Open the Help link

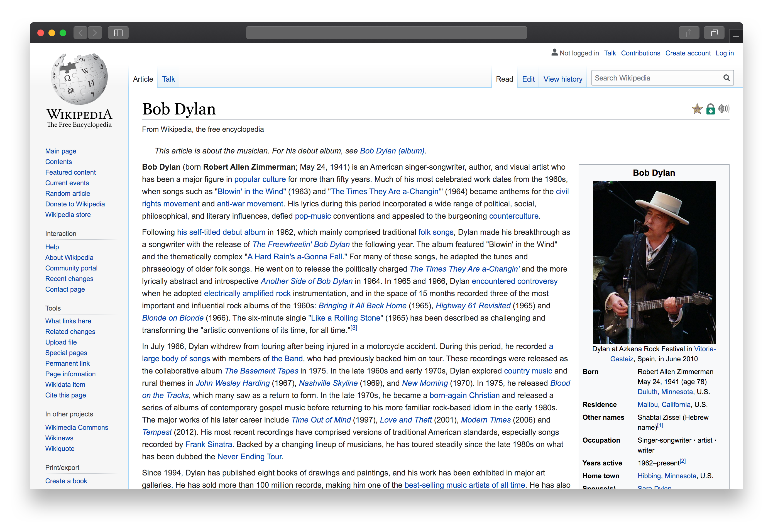[x=52, y=247]
